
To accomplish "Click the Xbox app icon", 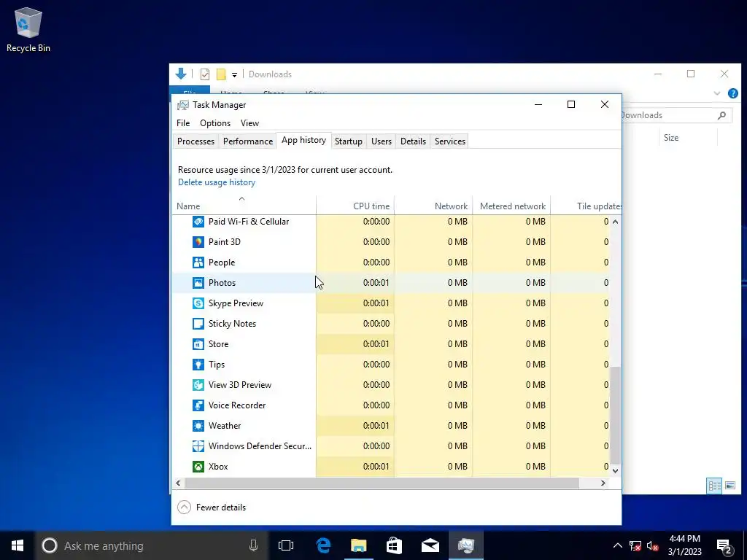I will 198,467.
